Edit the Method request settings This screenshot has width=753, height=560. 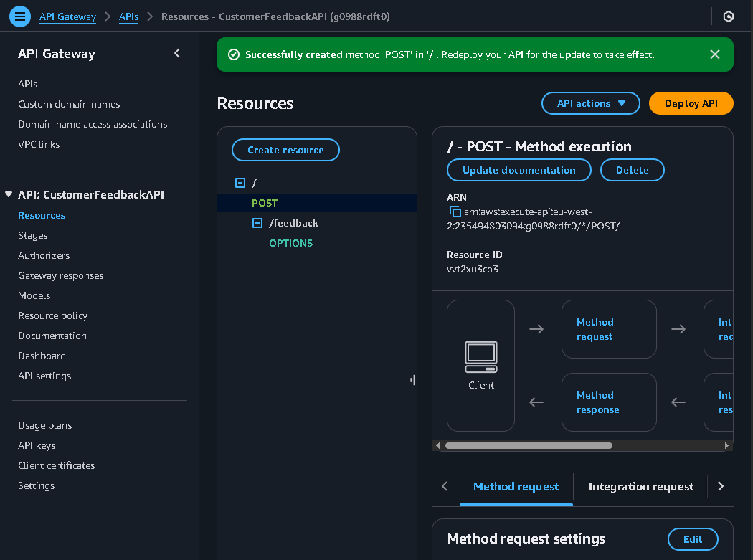[x=693, y=539]
